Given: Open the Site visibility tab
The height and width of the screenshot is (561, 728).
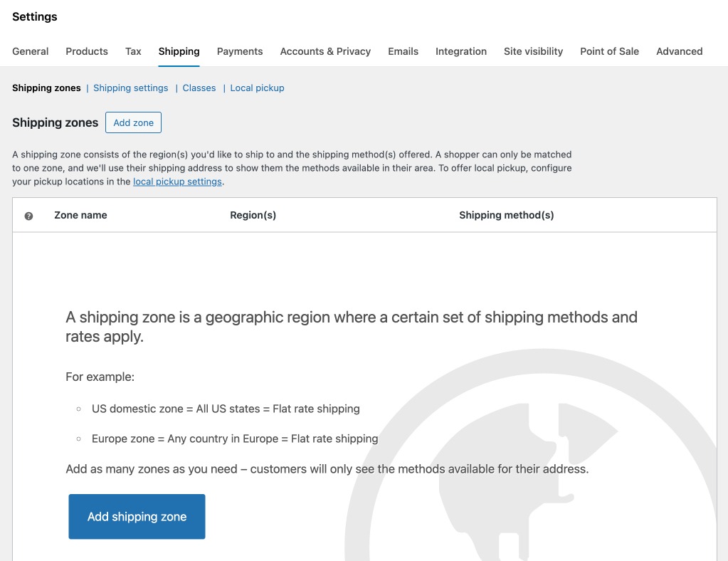Looking at the screenshot, I should click(533, 51).
